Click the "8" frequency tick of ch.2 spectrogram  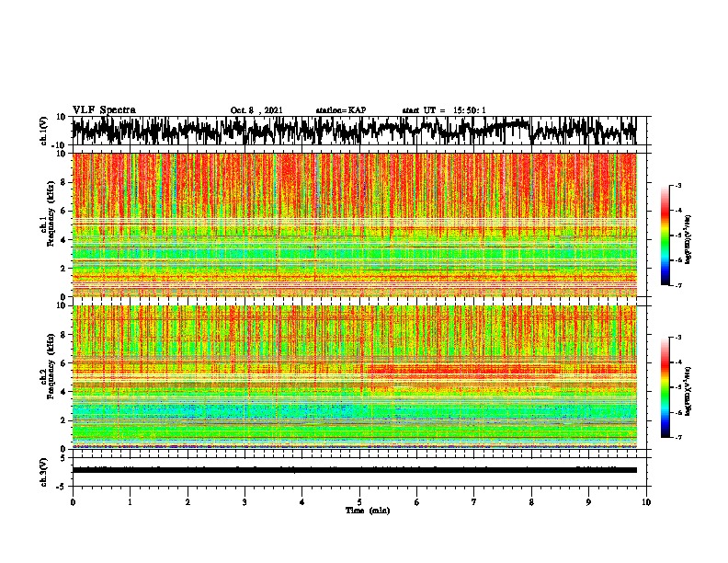[x=64, y=335]
